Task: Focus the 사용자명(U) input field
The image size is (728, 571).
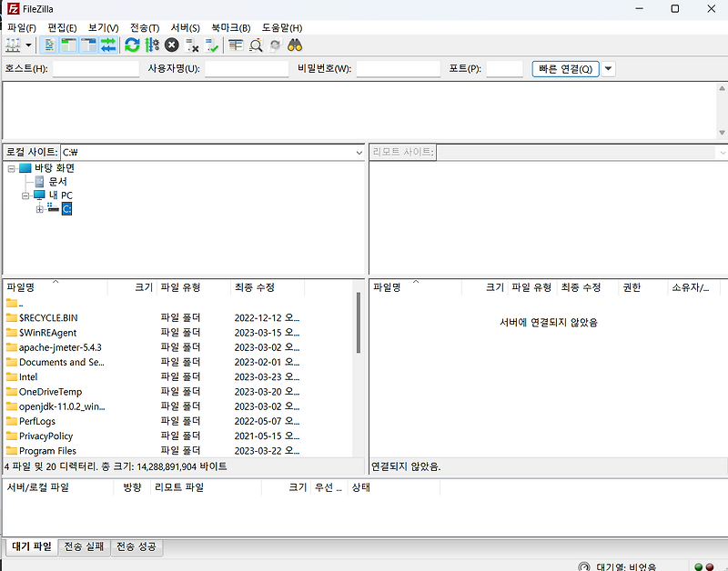Action: pyautogui.click(x=247, y=69)
